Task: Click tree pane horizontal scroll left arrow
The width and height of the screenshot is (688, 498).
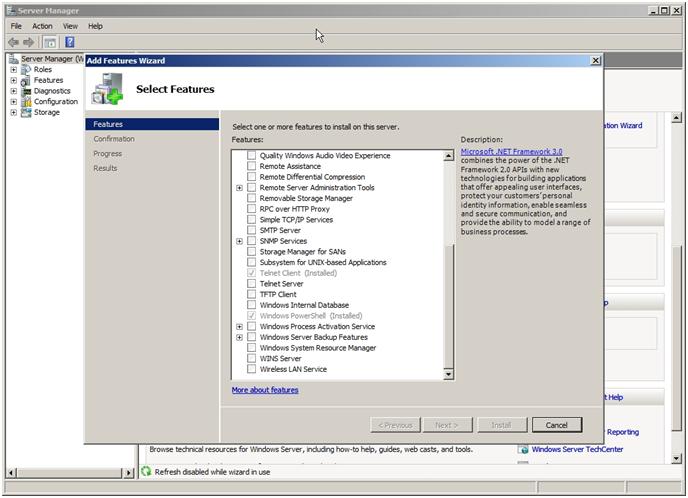Action: [x=11, y=473]
